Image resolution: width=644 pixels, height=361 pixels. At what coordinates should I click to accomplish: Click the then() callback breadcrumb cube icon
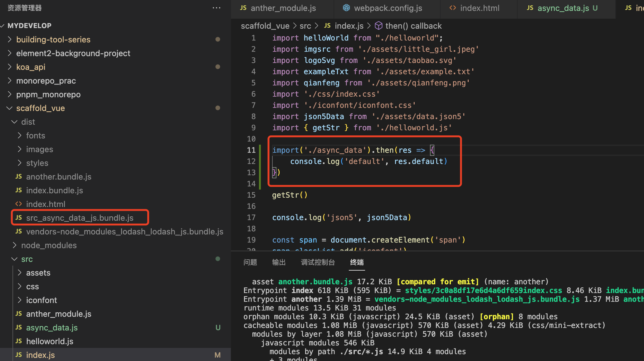[378, 26]
